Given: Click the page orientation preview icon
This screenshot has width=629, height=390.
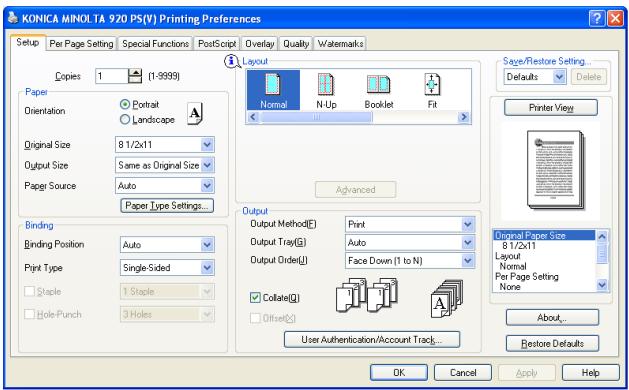Looking at the screenshot, I should coord(195,114).
